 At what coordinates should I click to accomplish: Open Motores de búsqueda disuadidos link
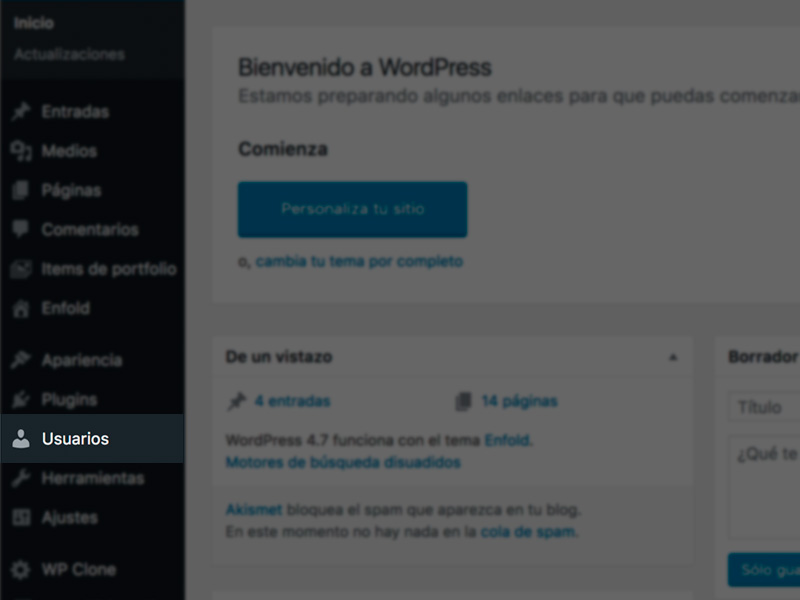[343, 463]
